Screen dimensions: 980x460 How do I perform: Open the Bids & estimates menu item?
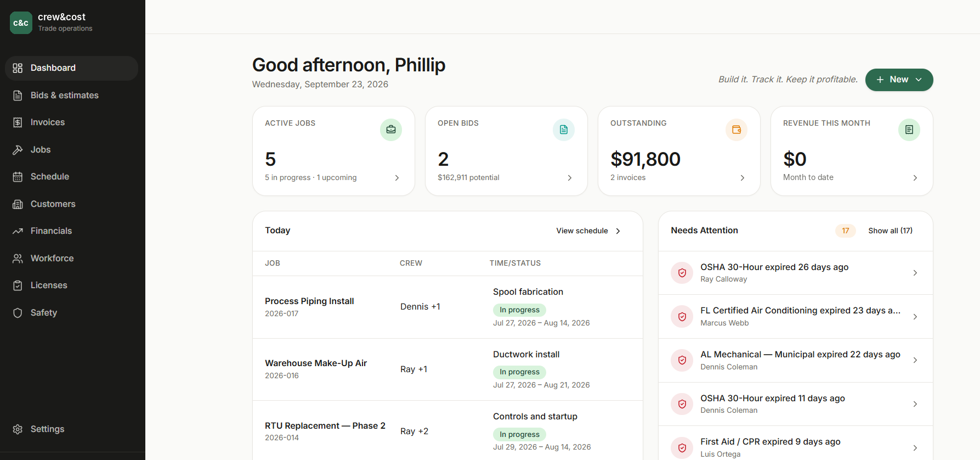[x=71, y=96]
